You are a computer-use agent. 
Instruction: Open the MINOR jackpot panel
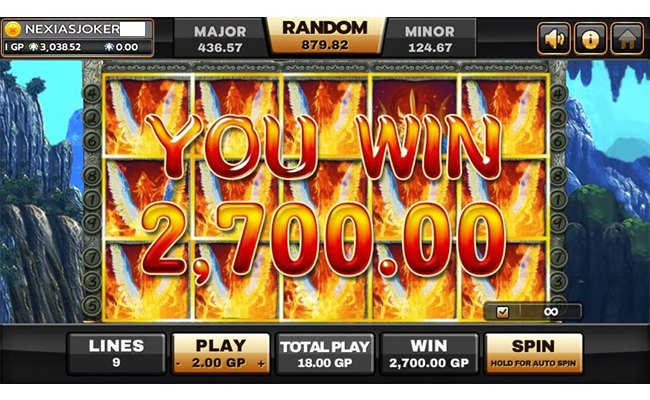(429, 38)
